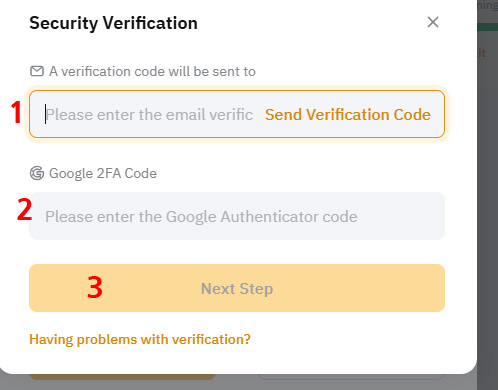Click the Security Verification heading
This screenshot has width=498, height=390.
pyautogui.click(x=113, y=23)
